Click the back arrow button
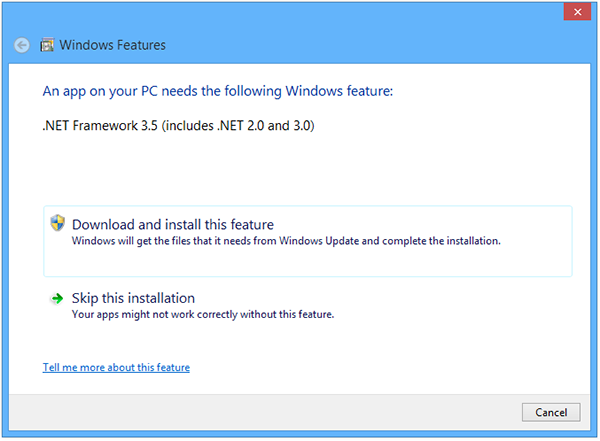600x441 pixels. pyautogui.click(x=22, y=45)
